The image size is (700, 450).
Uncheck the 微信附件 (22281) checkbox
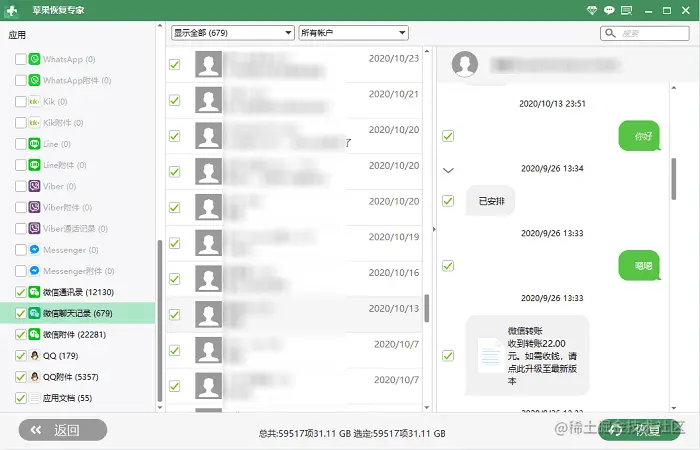pyautogui.click(x=21, y=334)
